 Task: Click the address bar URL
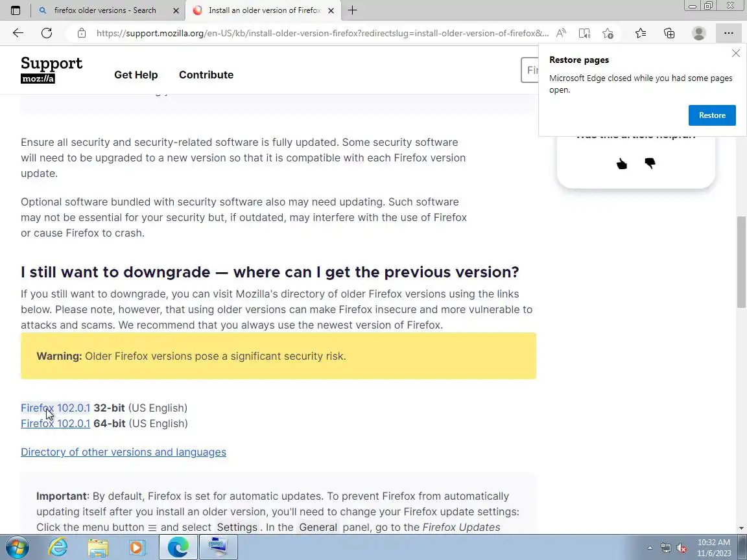tap(322, 33)
